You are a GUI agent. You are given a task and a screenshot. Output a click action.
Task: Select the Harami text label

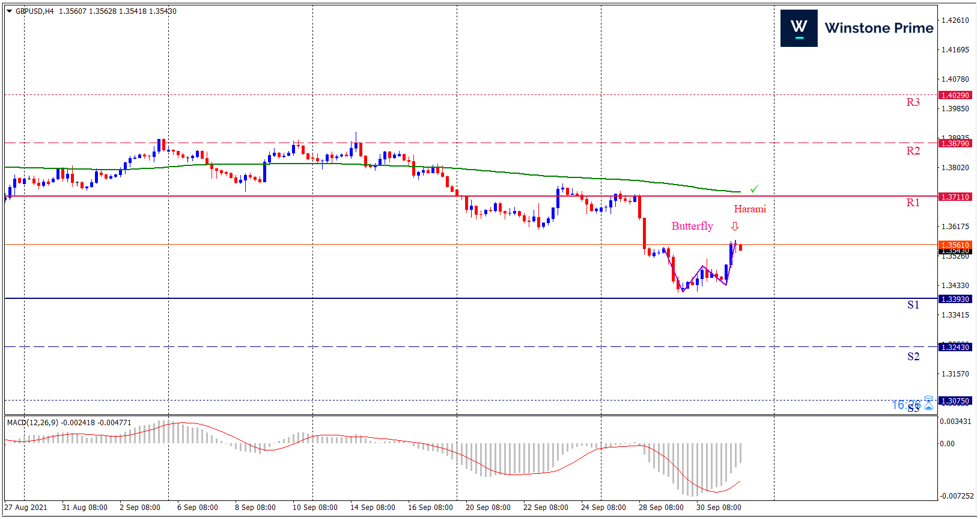tap(749, 209)
